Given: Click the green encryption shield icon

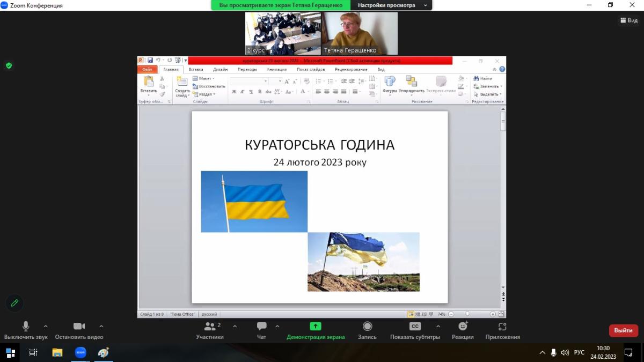Looking at the screenshot, I should coord(9,65).
